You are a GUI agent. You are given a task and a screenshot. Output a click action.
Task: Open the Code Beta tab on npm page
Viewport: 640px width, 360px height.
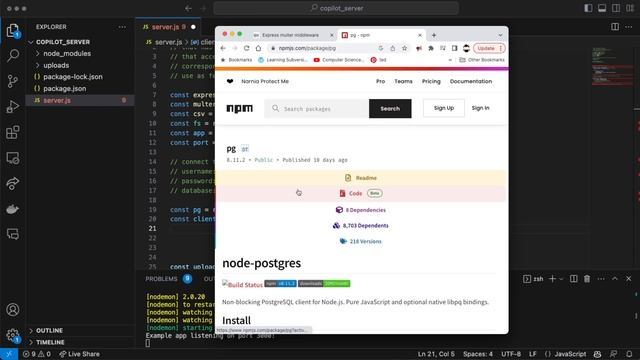click(x=361, y=193)
